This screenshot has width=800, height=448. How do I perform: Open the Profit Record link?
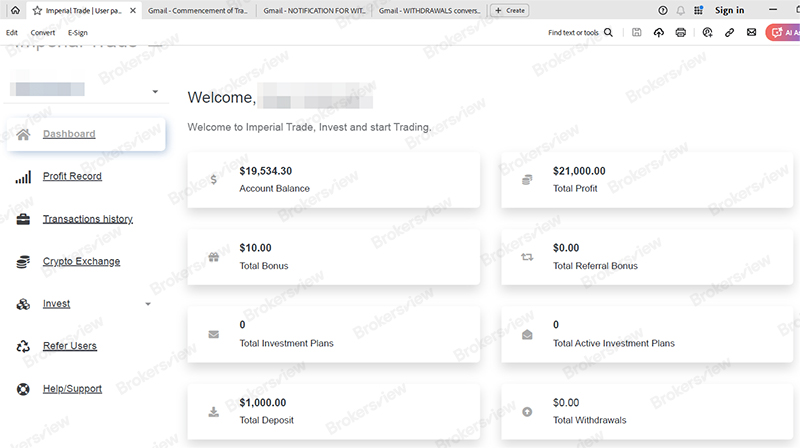tap(72, 176)
